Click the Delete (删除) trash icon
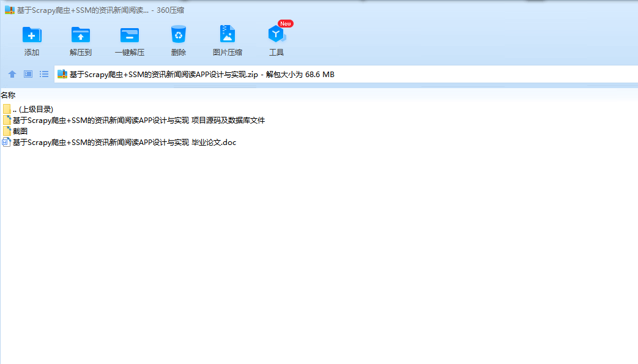 (x=178, y=34)
